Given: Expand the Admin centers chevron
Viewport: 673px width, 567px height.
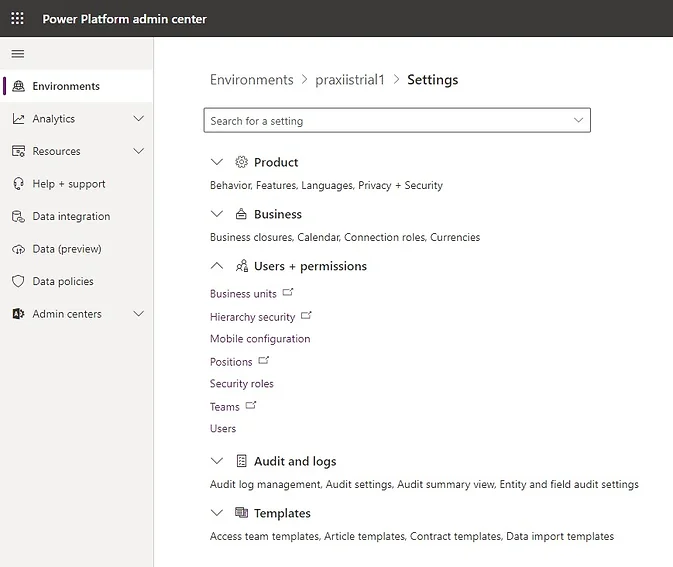Looking at the screenshot, I should 138,314.
